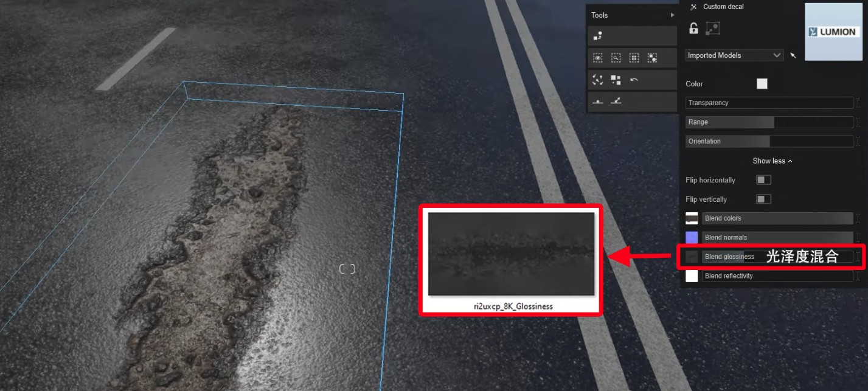Click the Lumion decal preview image
The image size is (868, 391).
(832, 32)
